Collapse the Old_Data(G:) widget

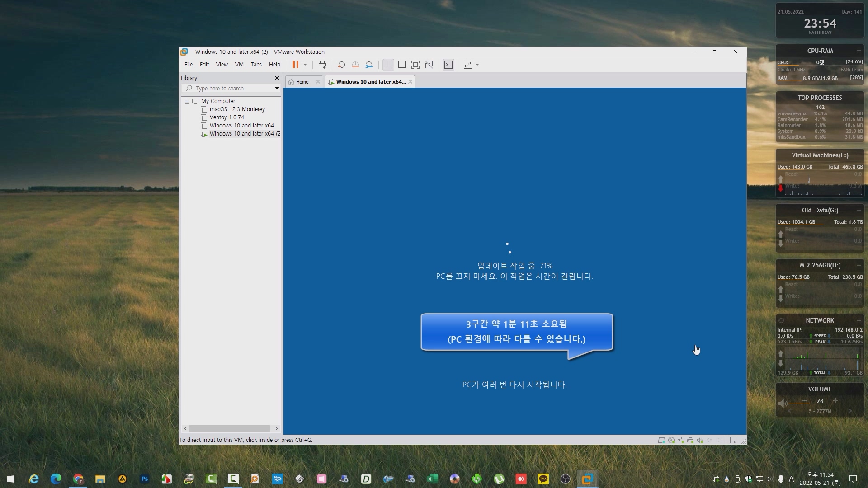859,210
